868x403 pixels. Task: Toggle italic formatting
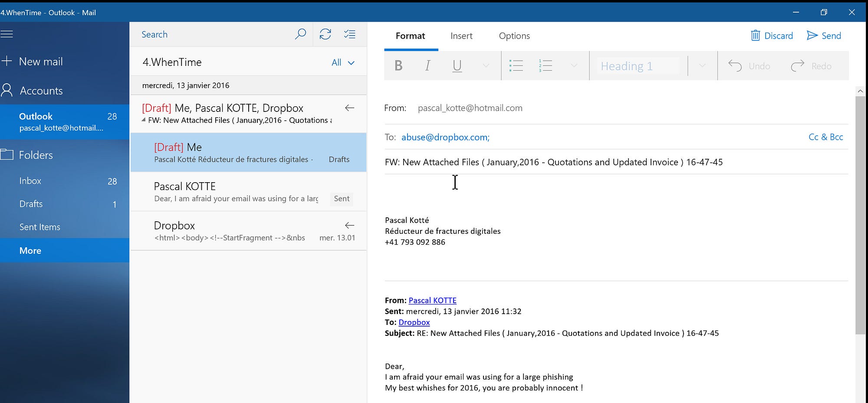(427, 66)
